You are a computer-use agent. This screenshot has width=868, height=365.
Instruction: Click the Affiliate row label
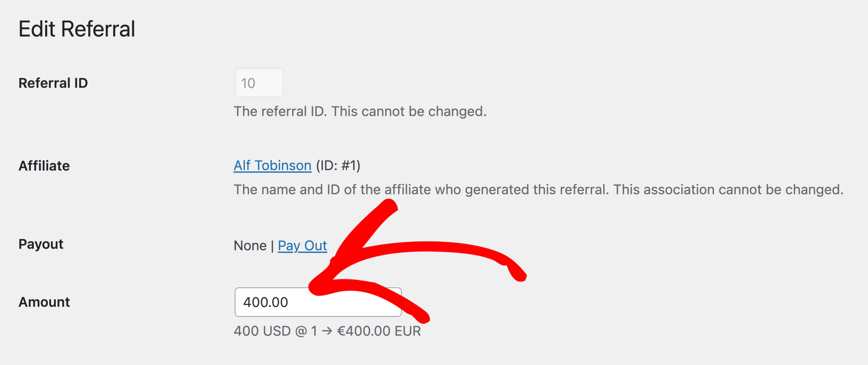(44, 166)
